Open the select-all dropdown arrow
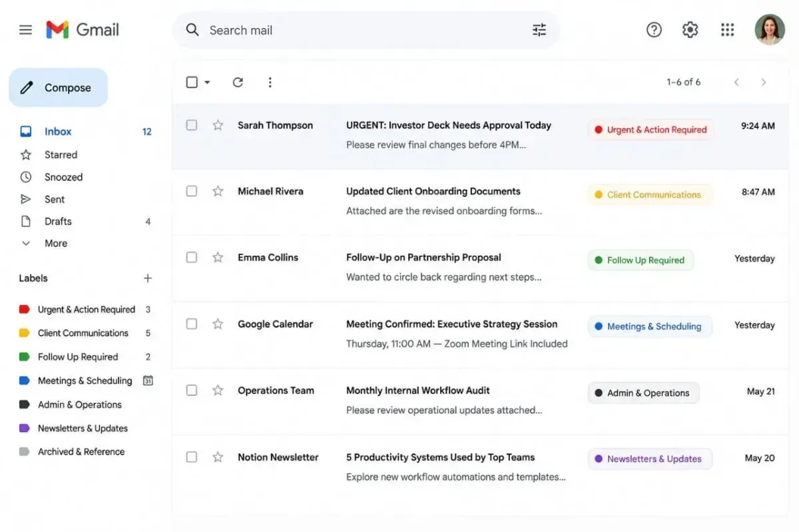This screenshot has width=799, height=532. 207,83
